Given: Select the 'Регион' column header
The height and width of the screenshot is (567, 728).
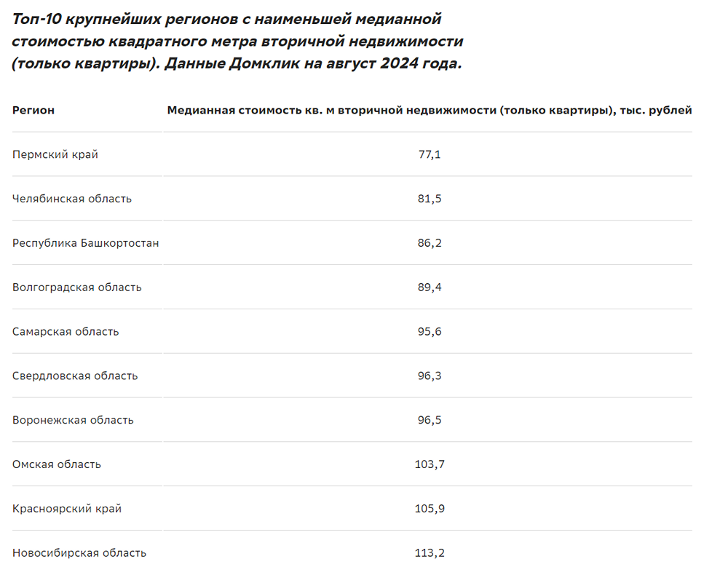Looking at the screenshot, I should 33,110.
